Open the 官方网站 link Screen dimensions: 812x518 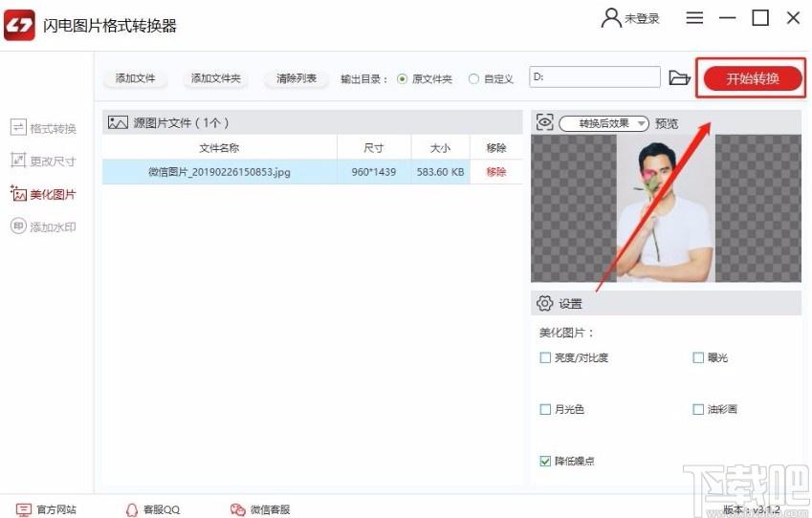[46, 509]
